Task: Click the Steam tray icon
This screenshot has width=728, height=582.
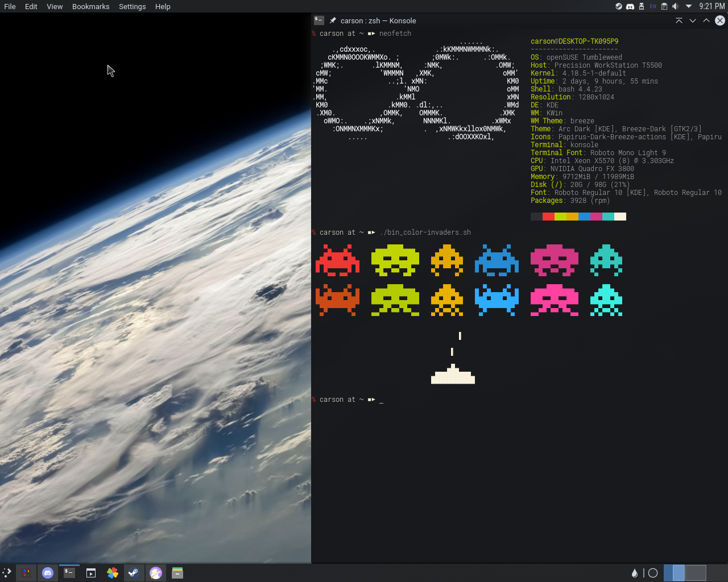Action: point(619,6)
